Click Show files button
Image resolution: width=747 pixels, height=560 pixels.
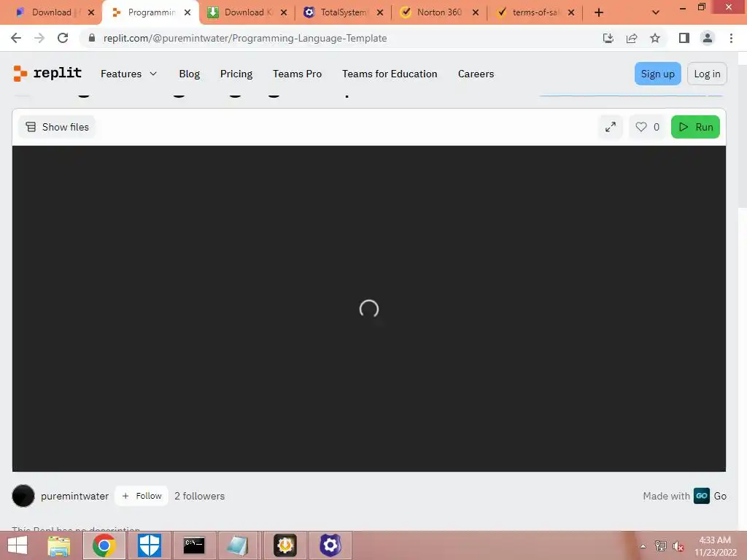57,127
